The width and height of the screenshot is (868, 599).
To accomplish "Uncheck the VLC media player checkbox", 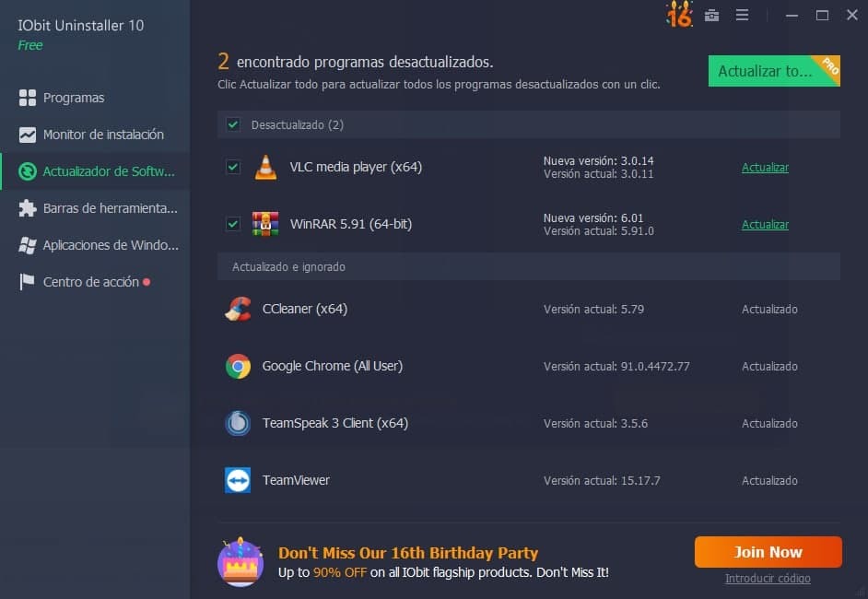I will (x=233, y=167).
